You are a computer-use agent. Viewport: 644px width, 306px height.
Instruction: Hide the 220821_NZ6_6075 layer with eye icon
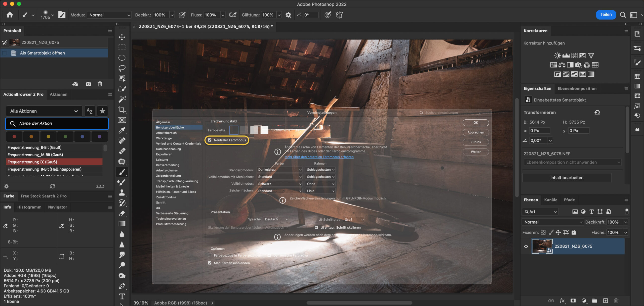526,246
